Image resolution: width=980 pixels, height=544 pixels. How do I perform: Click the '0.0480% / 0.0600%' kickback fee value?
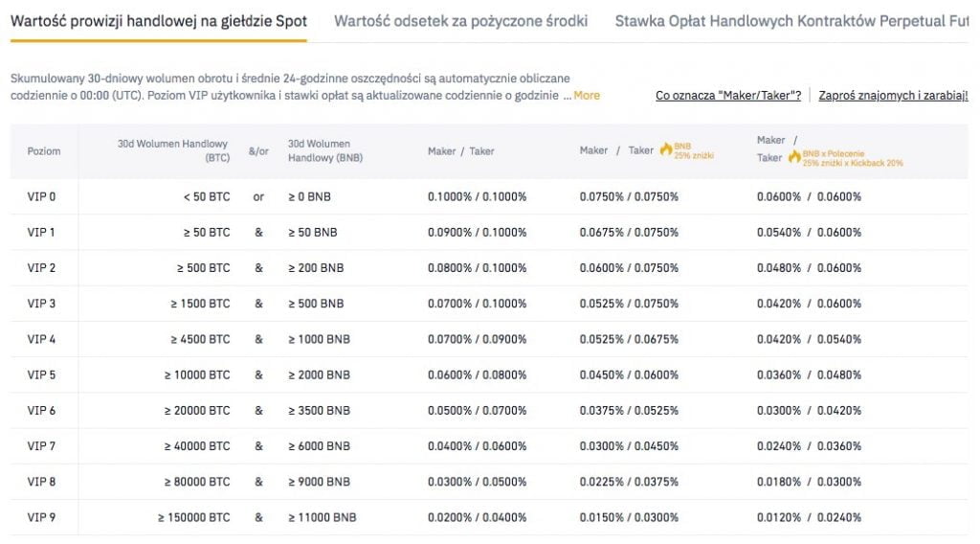coord(809,267)
